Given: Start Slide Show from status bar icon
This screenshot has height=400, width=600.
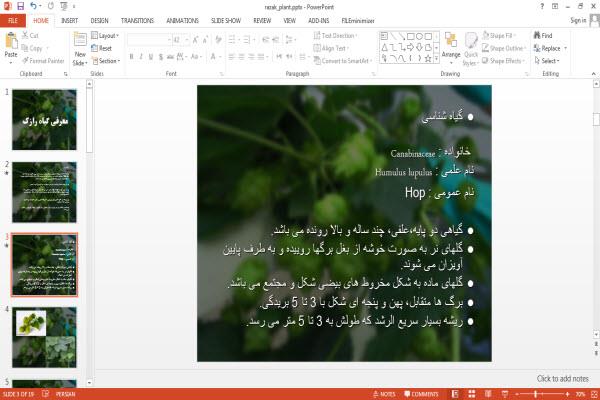Looking at the screenshot, I should click(x=505, y=394).
